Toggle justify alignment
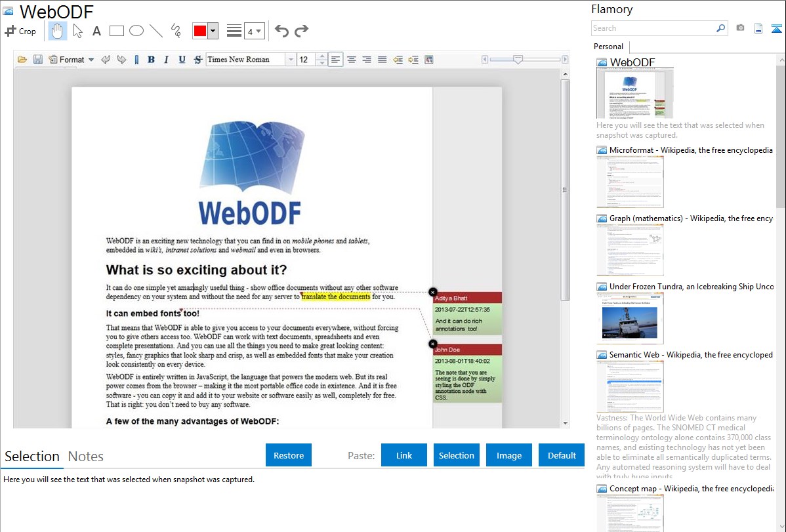Screen dimensions: 786x532 (382, 60)
